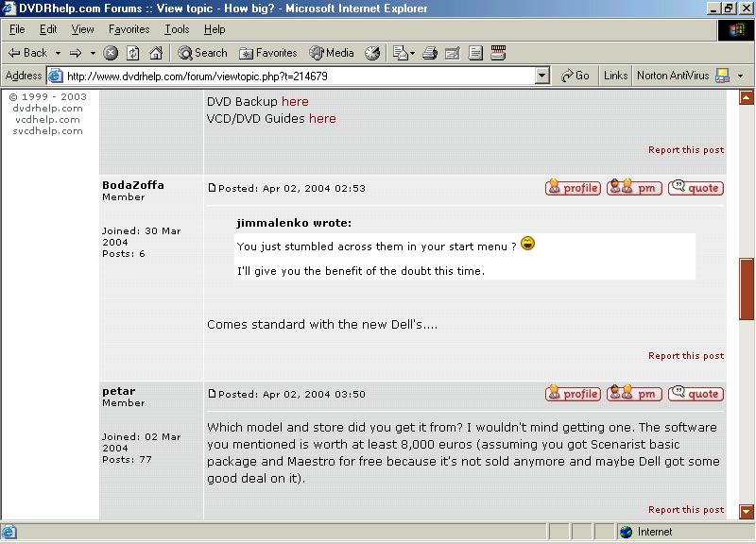Open the Search pane from the toolbar
Viewport: 756px width, 544px height.
[202, 53]
